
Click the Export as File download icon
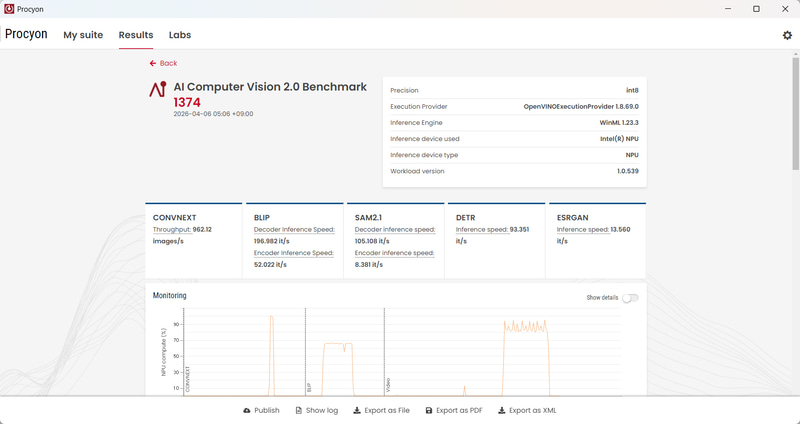[357, 410]
